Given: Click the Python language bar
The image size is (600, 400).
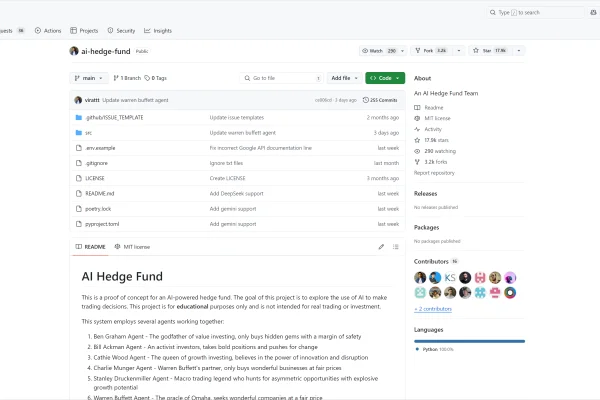Looking at the screenshot, I should [x=469, y=341].
